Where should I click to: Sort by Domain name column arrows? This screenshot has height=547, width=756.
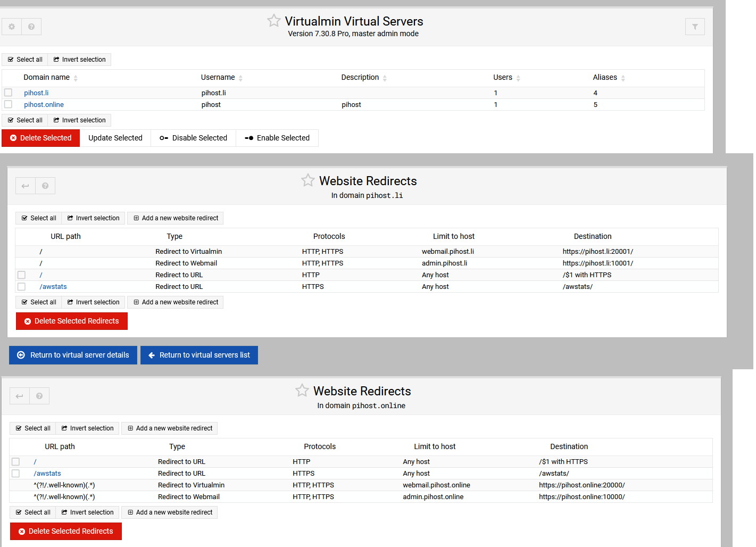[x=76, y=78]
